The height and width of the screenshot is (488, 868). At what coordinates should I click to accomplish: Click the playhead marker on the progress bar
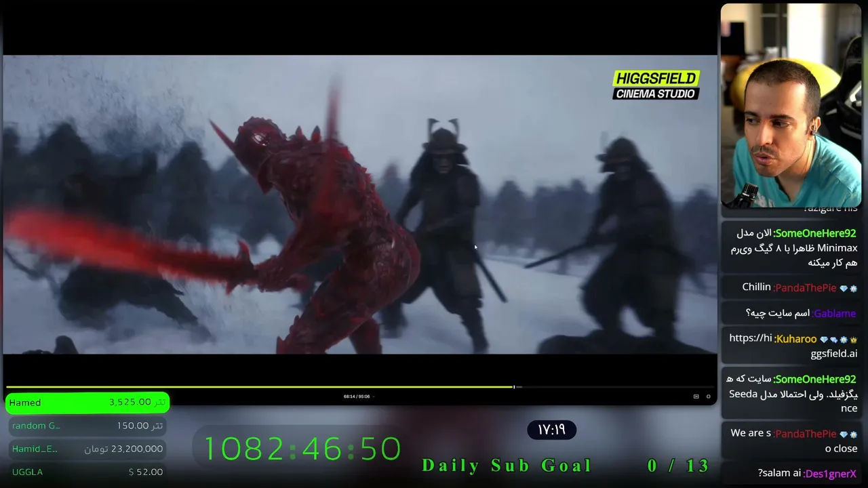pyautogui.click(x=515, y=387)
